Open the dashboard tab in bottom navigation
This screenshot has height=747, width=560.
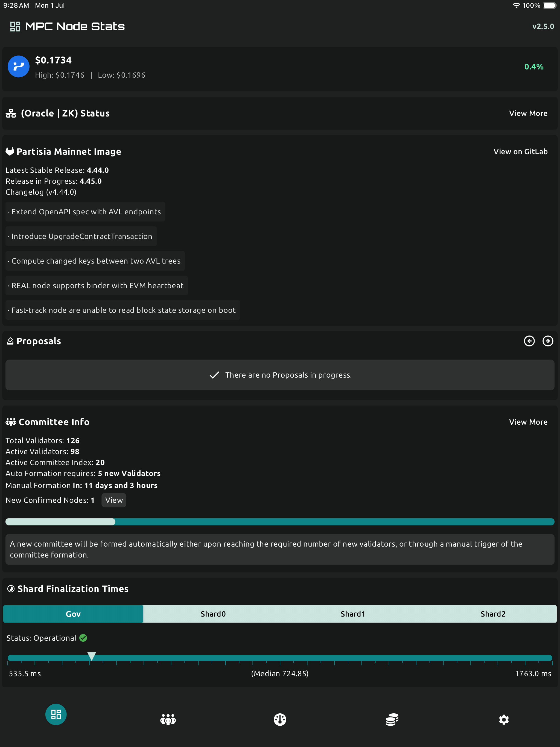(56, 714)
